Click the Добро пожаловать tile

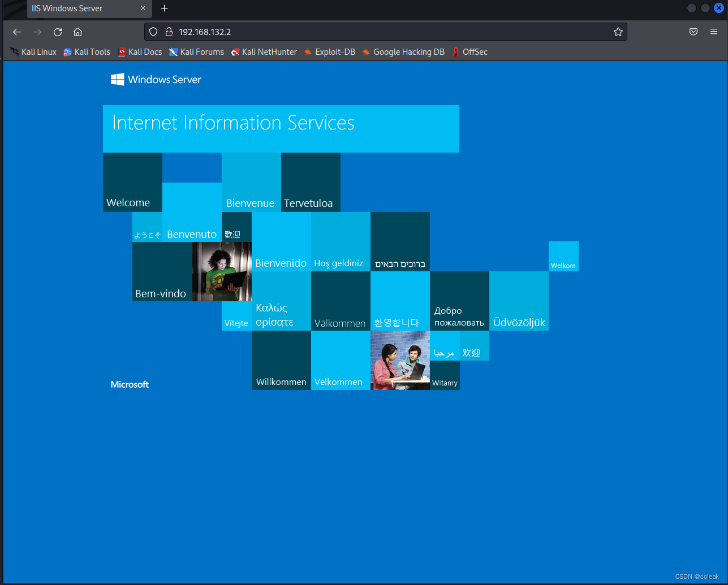click(x=459, y=301)
